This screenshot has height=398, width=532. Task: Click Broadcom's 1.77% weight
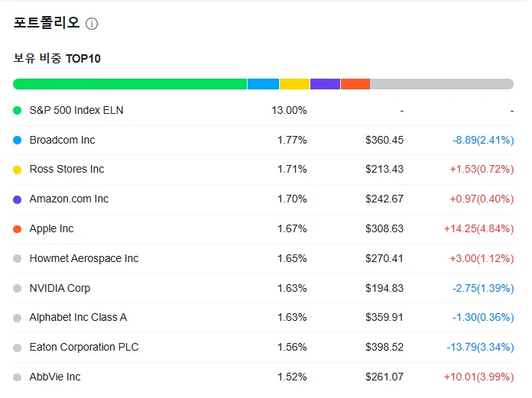coord(292,140)
